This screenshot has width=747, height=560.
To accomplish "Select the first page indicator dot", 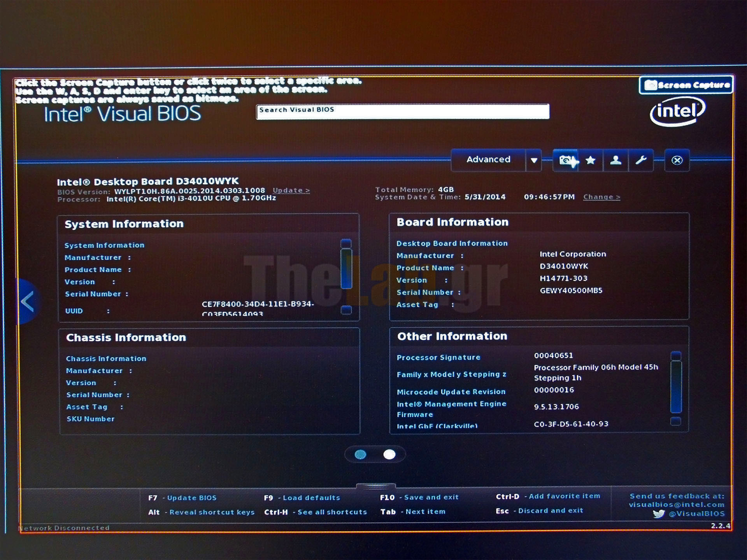I will pos(361,454).
